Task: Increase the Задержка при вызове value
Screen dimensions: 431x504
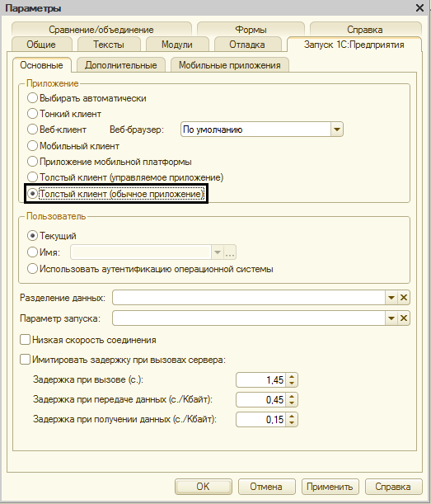Action: [292, 377]
